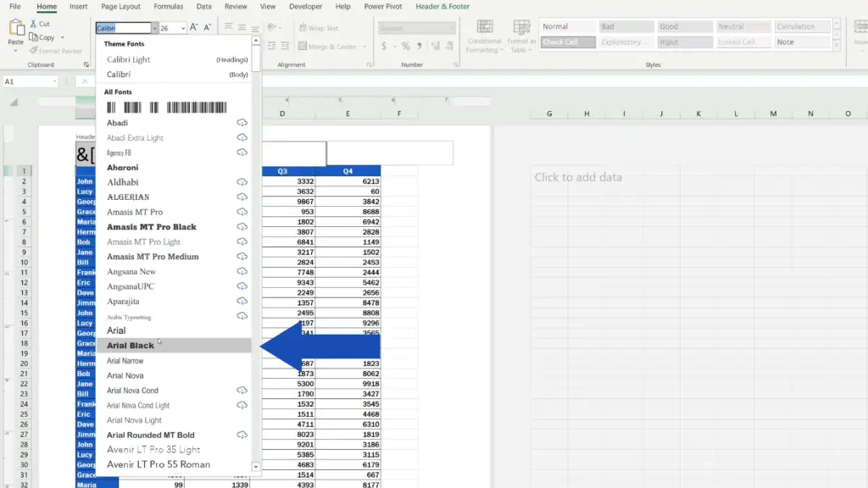This screenshot has width=868, height=488.
Task: Click the Wrap Text icon
Action: pyautogui.click(x=303, y=28)
